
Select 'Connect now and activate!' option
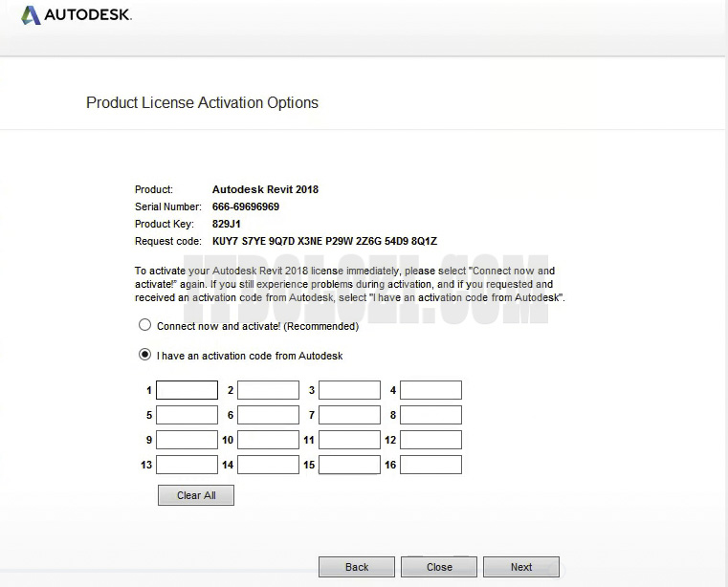pyautogui.click(x=145, y=325)
